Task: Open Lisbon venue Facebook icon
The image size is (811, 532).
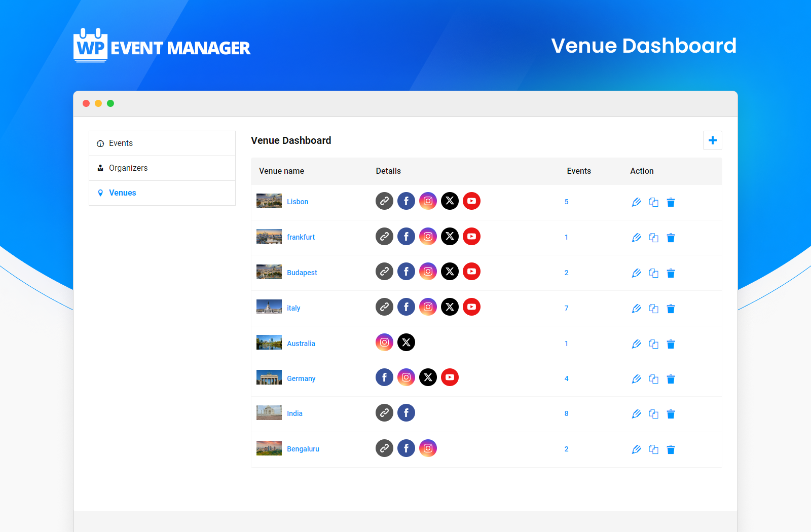Action: [x=406, y=201]
